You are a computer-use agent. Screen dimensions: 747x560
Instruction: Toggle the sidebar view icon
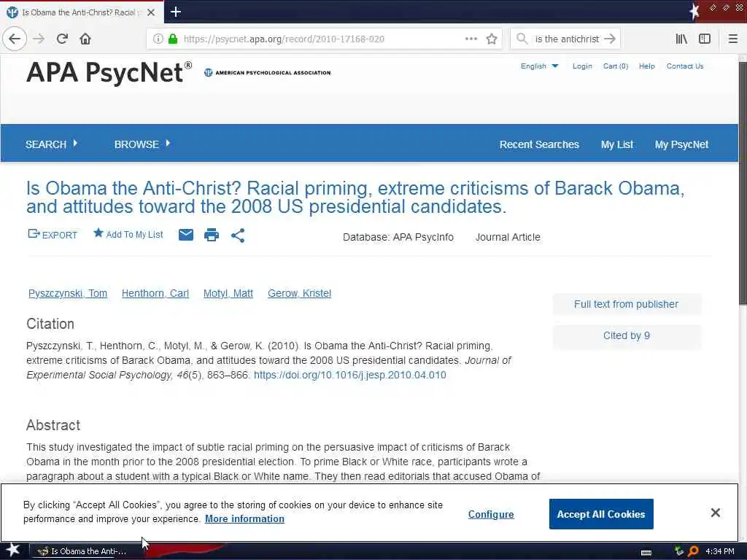[705, 39]
